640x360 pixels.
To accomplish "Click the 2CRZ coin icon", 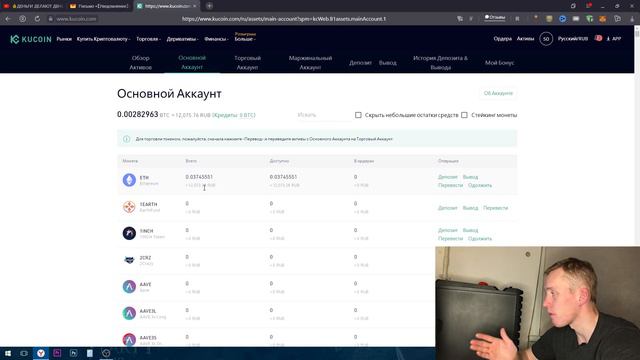I will (129, 260).
